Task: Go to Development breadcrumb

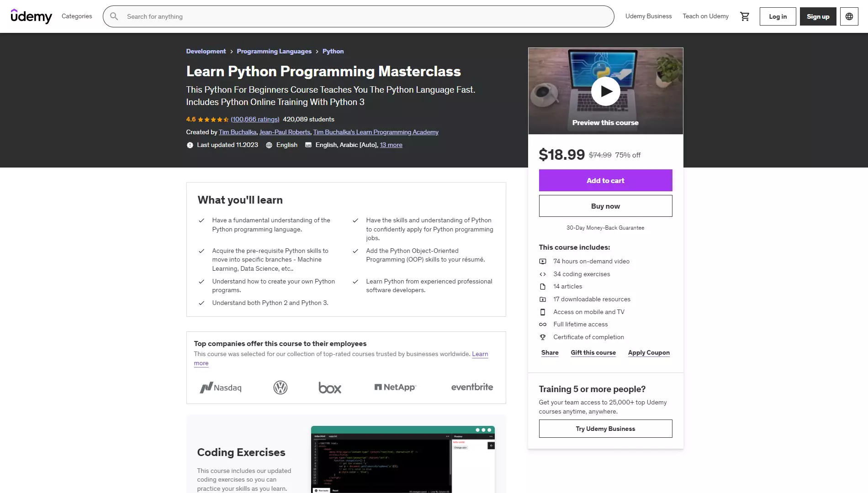Action: click(206, 52)
